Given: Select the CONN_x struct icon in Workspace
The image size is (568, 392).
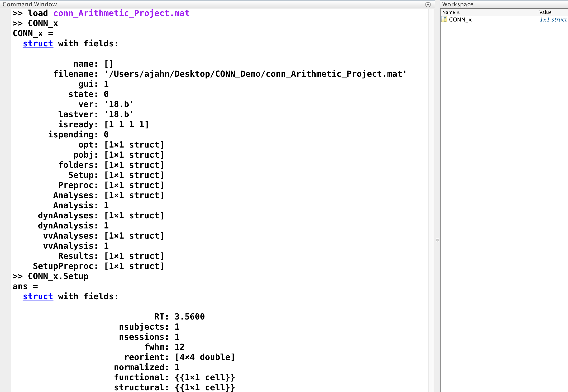Looking at the screenshot, I should coord(444,19).
